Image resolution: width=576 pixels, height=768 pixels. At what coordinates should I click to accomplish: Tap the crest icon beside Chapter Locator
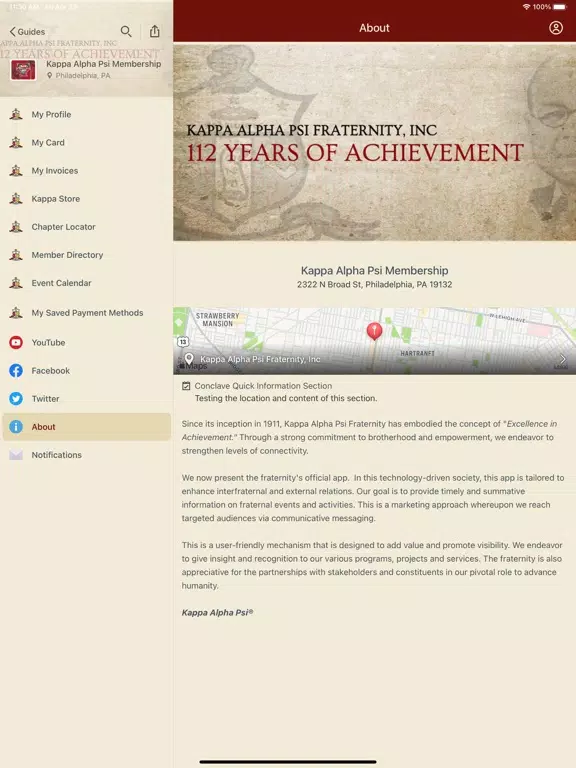[x=16, y=227]
